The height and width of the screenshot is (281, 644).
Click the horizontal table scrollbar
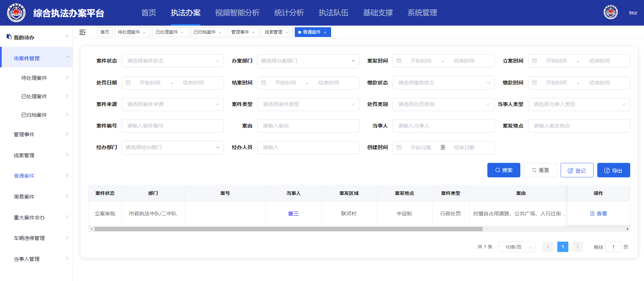288,229
